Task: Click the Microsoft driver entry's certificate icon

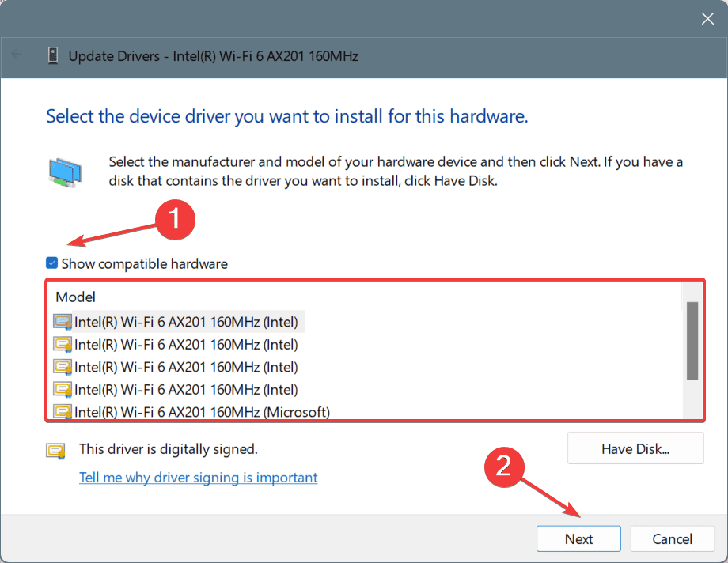Action: tap(63, 412)
